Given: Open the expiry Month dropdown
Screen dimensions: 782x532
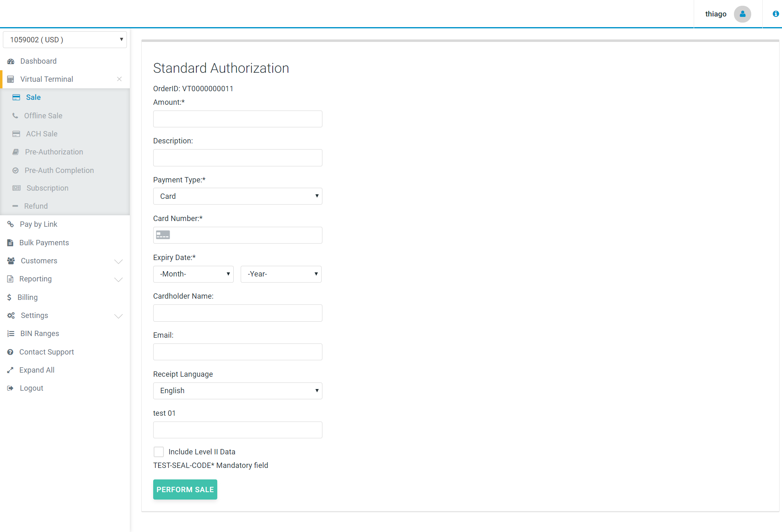Looking at the screenshot, I should (x=193, y=274).
